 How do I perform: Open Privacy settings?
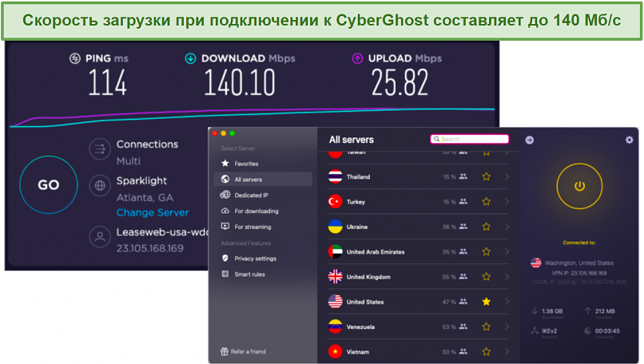[x=263, y=258]
